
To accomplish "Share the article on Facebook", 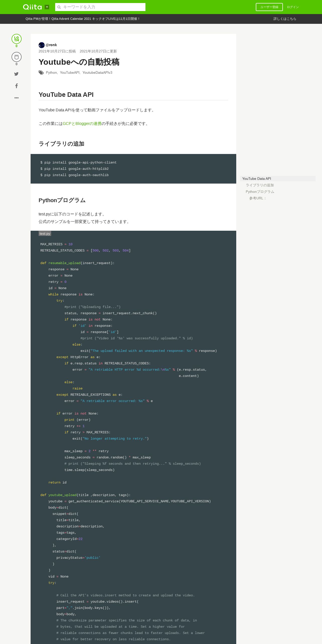I will [16, 86].
